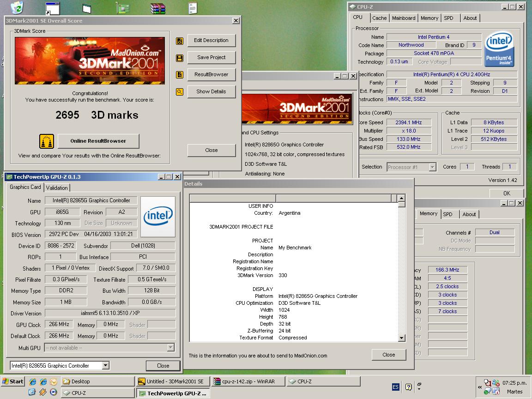Switch to cpu-z-142.zip WinRAR taskbar item
Screen dimensions: 532x399
248,381
